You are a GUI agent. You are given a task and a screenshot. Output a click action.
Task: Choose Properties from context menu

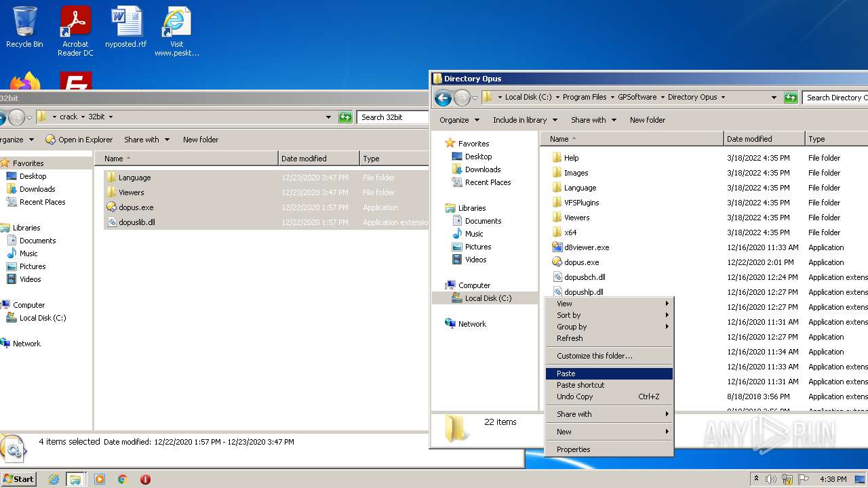[609, 449]
